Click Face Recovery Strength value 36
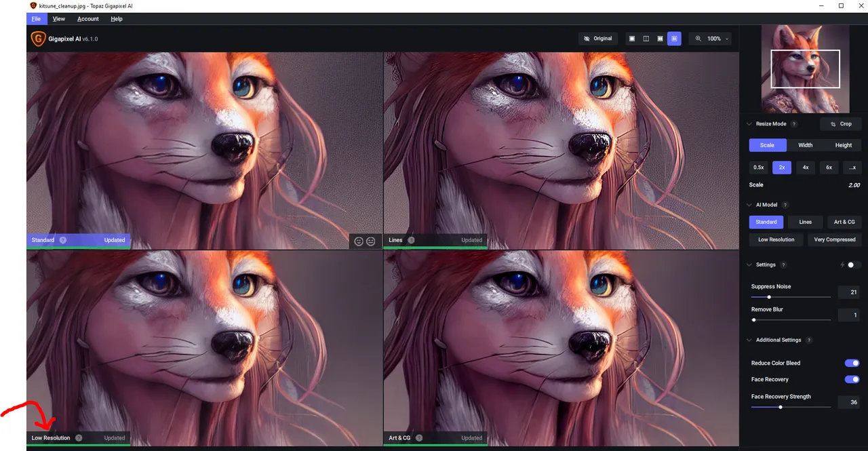This screenshot has height=451, width=868. (x=849, y=402)
